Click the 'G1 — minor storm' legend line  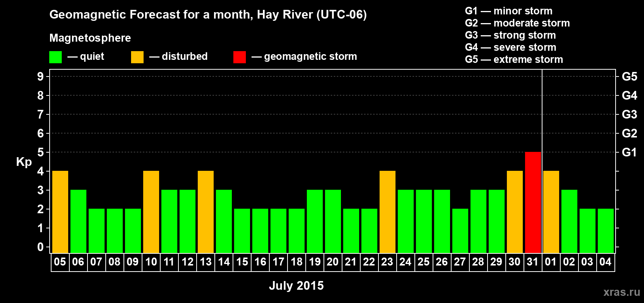[x=509, y=11]
